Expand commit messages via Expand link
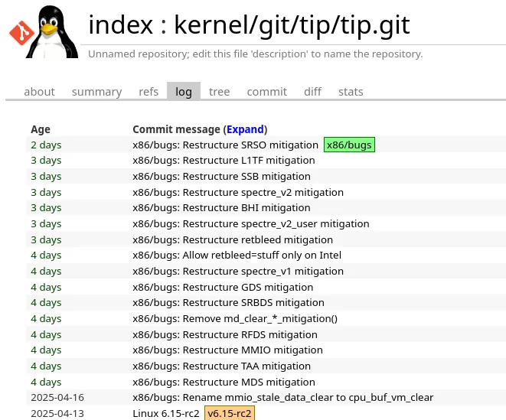The image size is (506, 420). 245,129
